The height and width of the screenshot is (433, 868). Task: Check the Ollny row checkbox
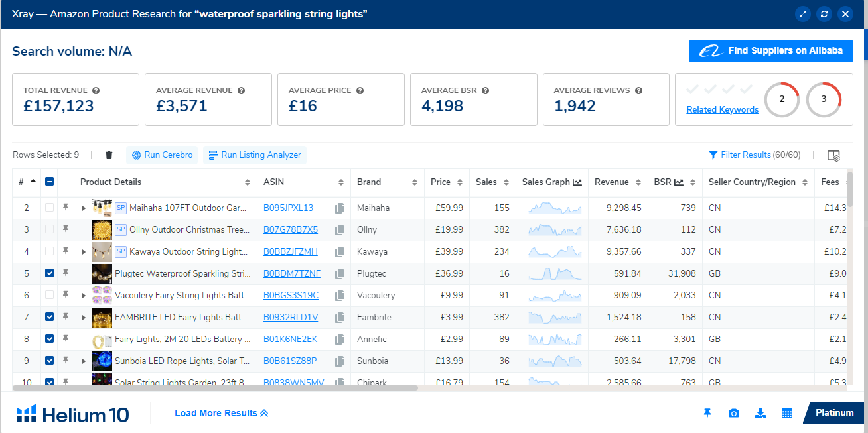click(50, 229)
